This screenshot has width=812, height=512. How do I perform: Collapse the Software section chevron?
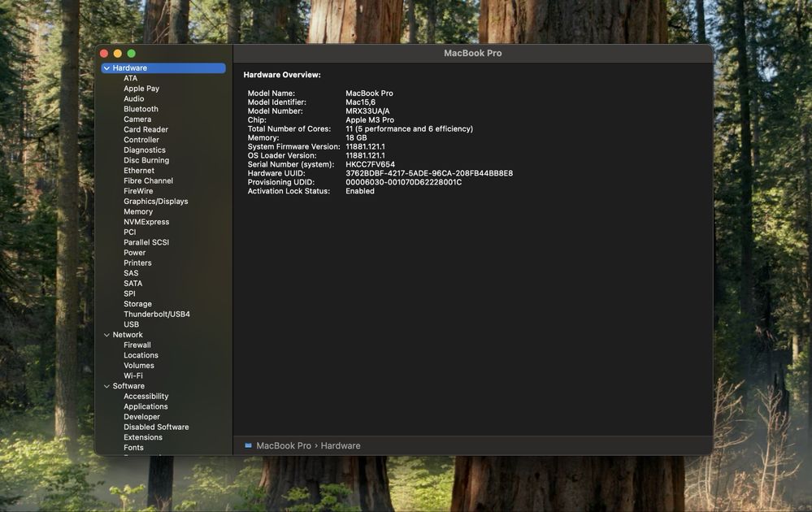pos(106,386)
